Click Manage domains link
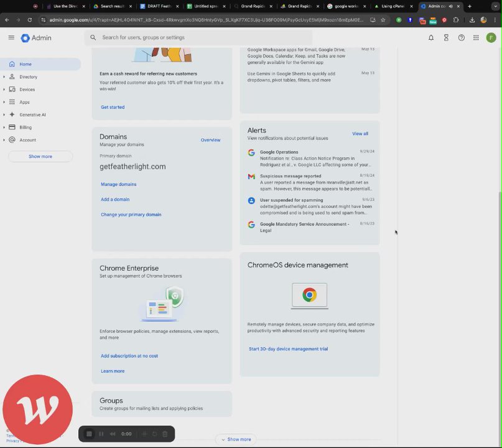The width and height of the screenshot is (502, 448). pyautogui.click(x=118, y=184)
